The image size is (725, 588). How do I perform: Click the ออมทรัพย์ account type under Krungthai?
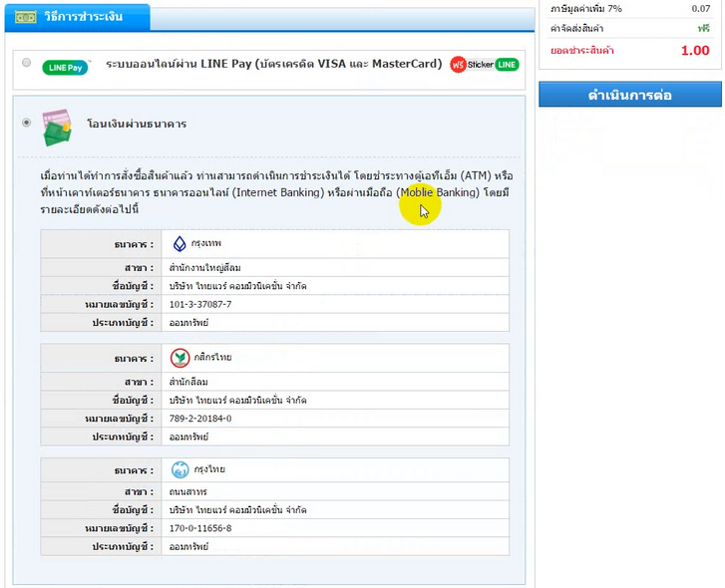(x=188, y=547)
